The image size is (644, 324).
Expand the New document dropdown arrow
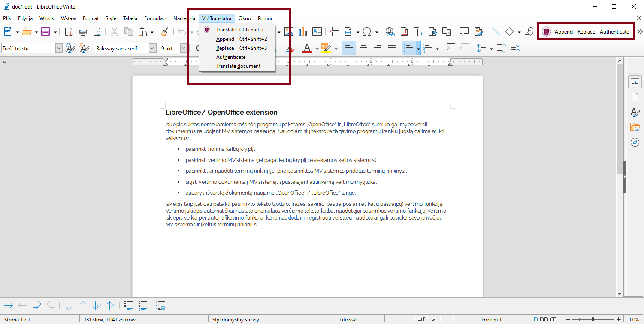[x=17, y=32]
